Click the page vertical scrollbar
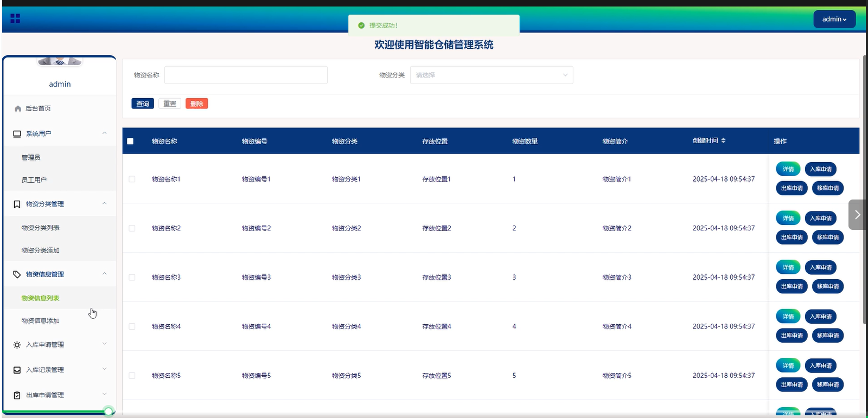This screenshot has width=868, height=418. click(x=865, y=190)
